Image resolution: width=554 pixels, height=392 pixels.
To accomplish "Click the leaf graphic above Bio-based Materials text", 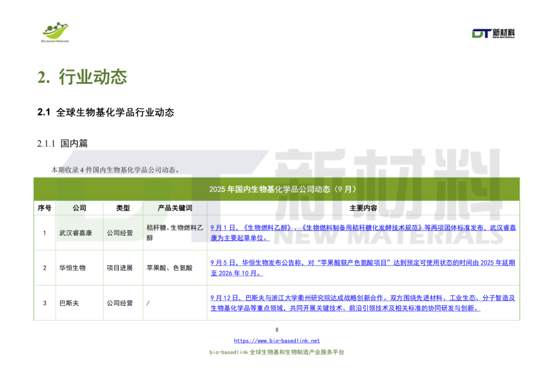I will point(54,30).
